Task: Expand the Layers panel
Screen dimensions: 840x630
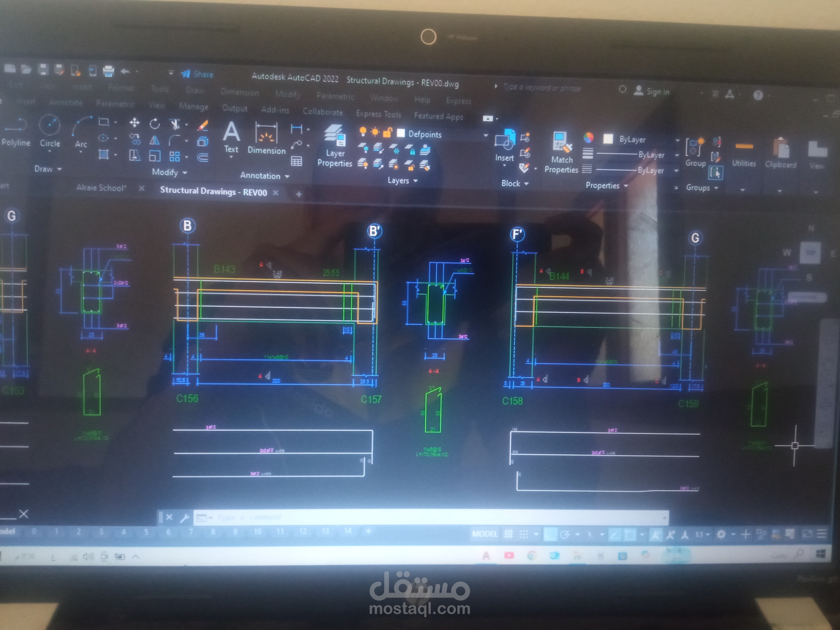Action: pyautogui.click(x=402, y=180)
